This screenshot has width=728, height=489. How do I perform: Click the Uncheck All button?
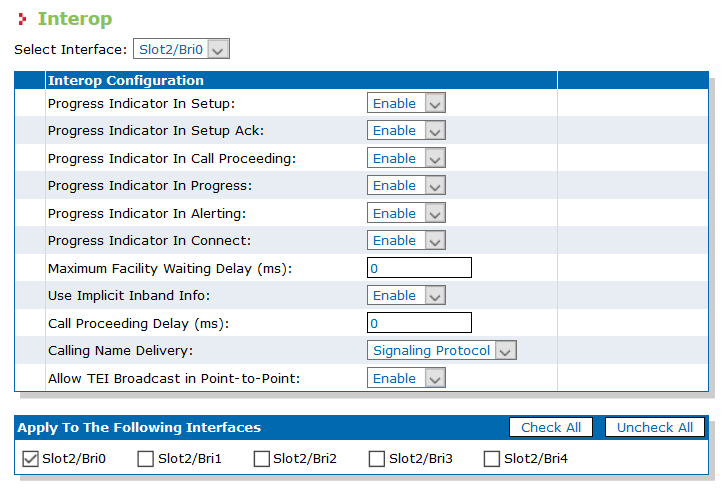655,427
